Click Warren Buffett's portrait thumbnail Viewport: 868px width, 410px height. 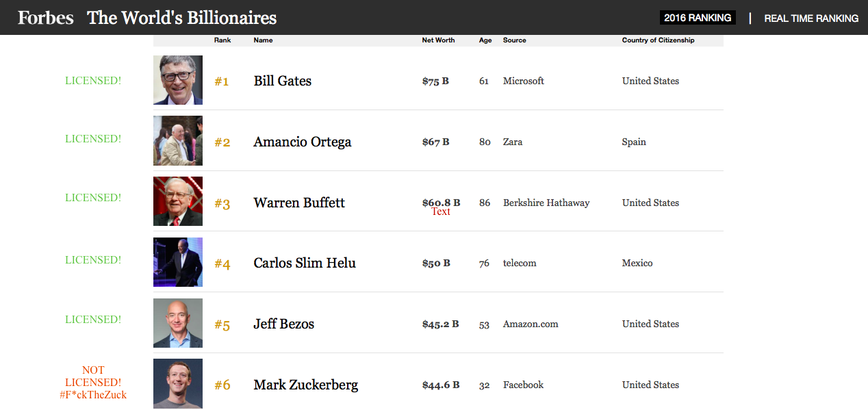[178, 201]
